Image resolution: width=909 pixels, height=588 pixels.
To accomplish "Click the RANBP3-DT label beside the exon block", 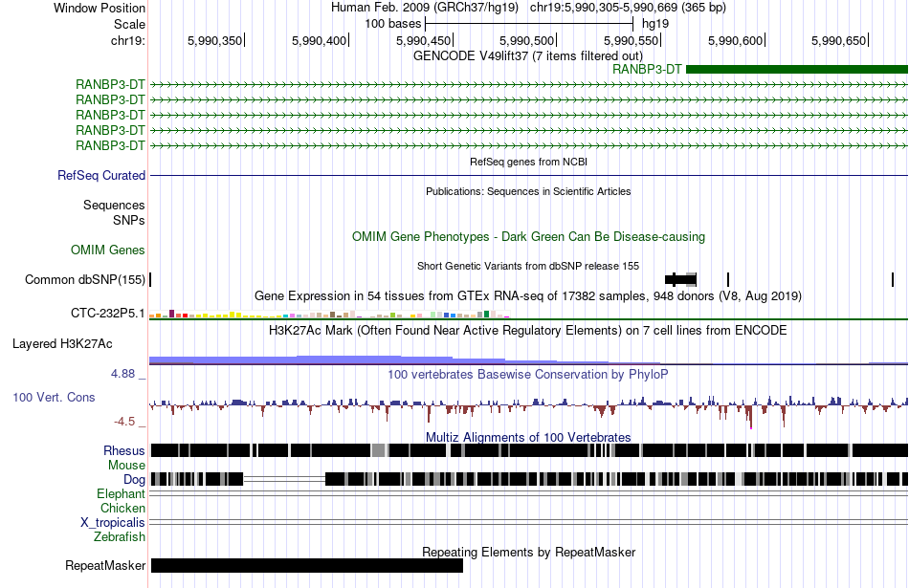I will pyautogui.click(x=647, y=70).
